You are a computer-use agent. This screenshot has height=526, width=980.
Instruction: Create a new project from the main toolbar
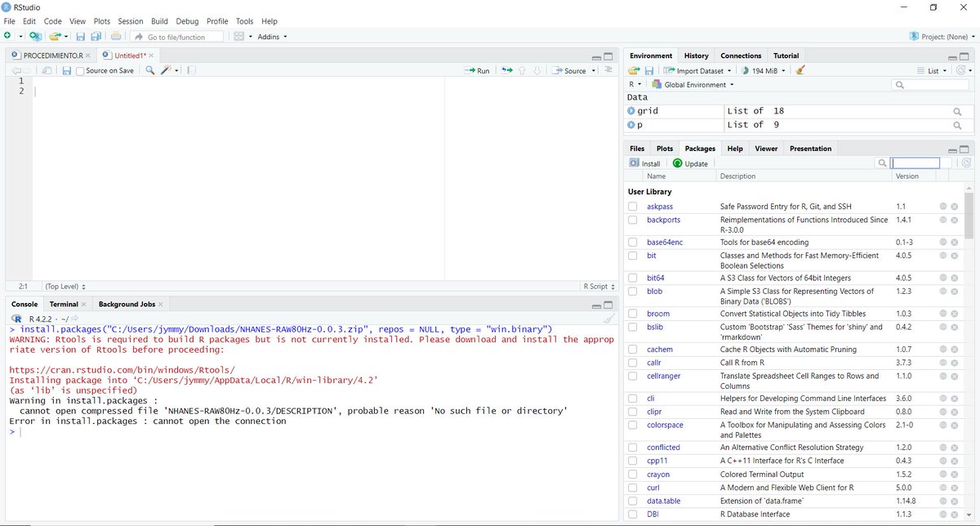[35, 36]
